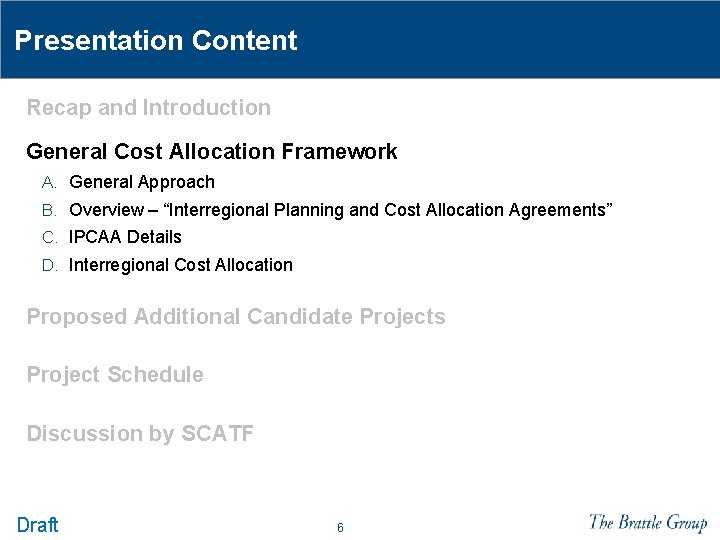Image resolution: width=720 pixels, height=540 pixels.
Task: Click the page number 6
Action: (340, 527)
